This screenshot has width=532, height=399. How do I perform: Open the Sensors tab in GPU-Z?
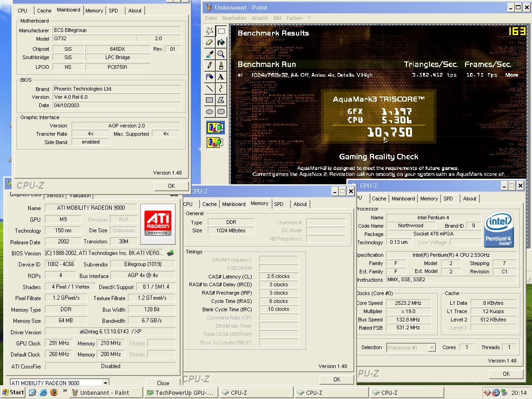pyautogui.click(x=55, y=195)
